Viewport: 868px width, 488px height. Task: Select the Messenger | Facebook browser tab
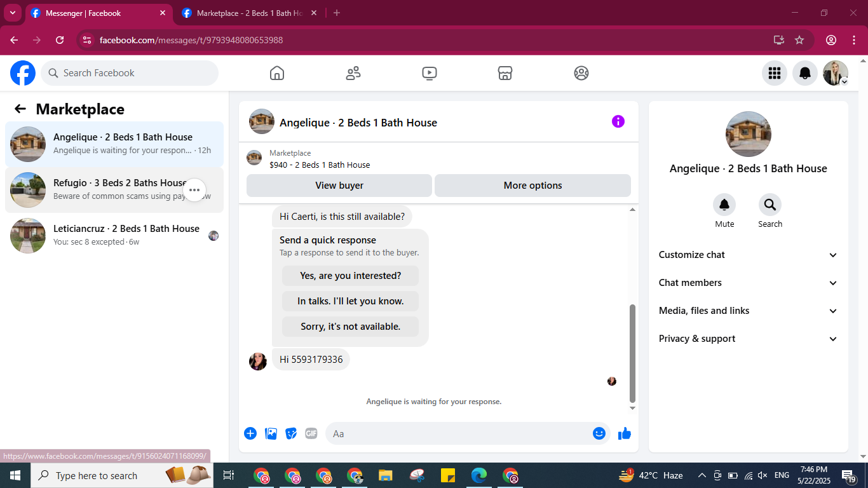[x=98, y=13]
